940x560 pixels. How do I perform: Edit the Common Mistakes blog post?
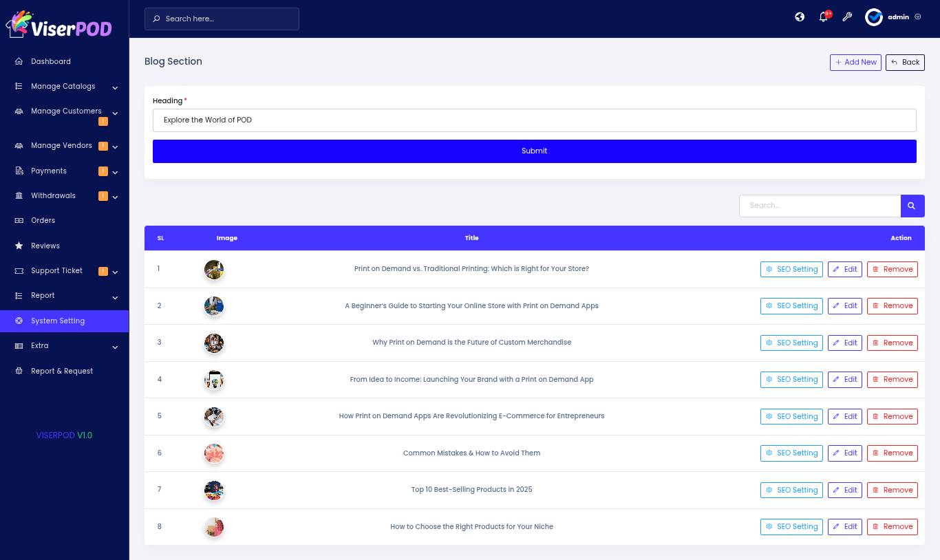[844, 453]
